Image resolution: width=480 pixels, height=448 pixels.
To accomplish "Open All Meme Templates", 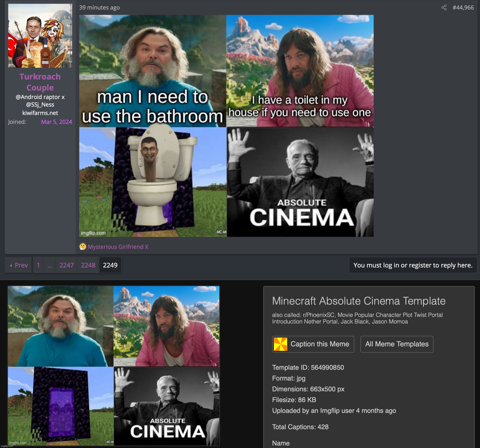I will click(397, 344).
